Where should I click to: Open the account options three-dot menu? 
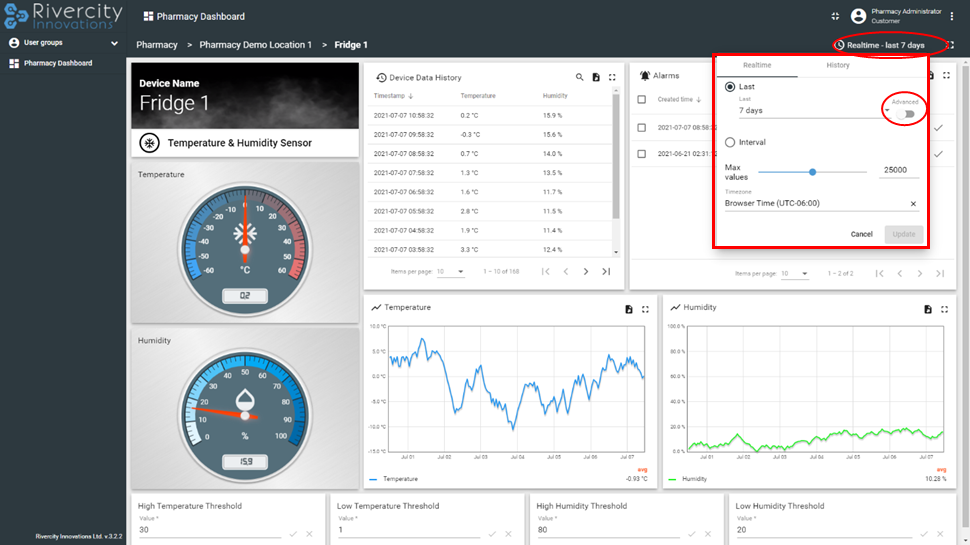click(x=953, y=16)
